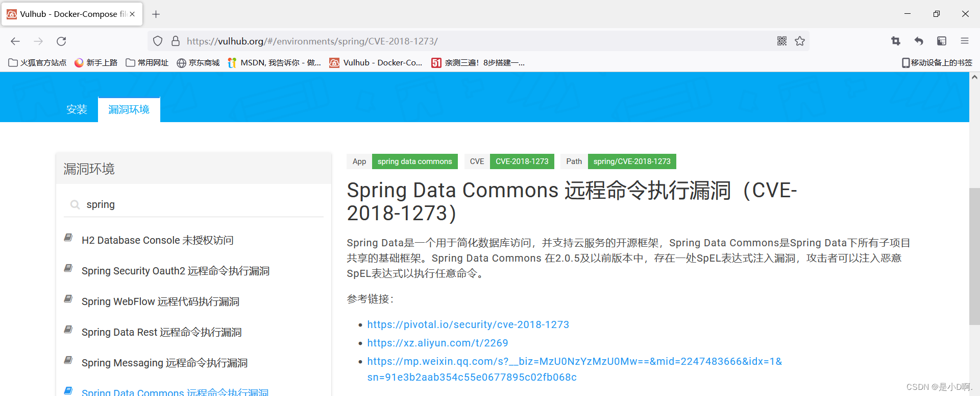Screen dimensions: 980x396
Task: Open the QR code icon in address bar
Action: pos(782,41)
